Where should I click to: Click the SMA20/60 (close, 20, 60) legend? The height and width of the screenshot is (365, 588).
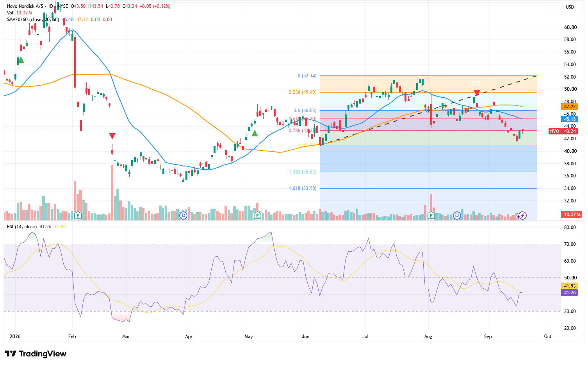(x=33, y=20)
